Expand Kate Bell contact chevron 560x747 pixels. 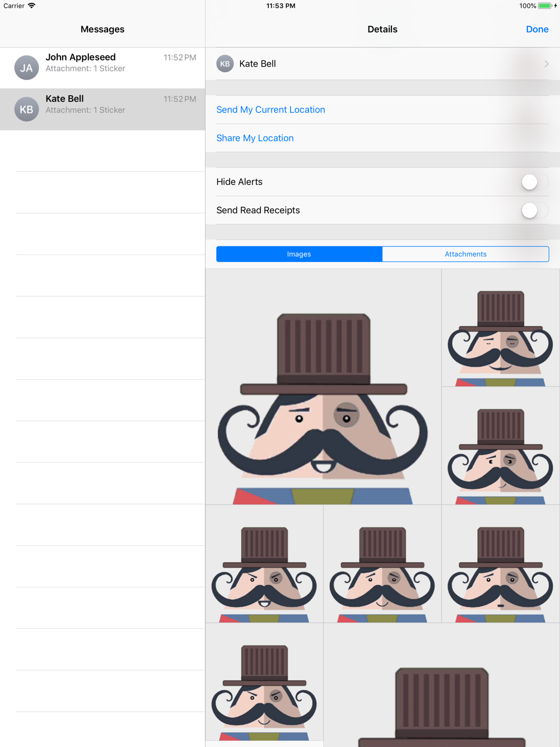coord(547,64)
